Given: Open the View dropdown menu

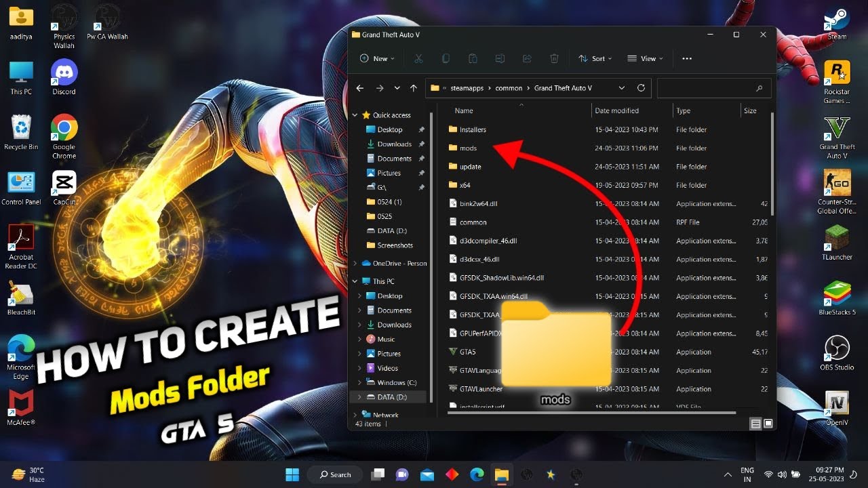Looking at the screenshot, I should tap(645, 58).
